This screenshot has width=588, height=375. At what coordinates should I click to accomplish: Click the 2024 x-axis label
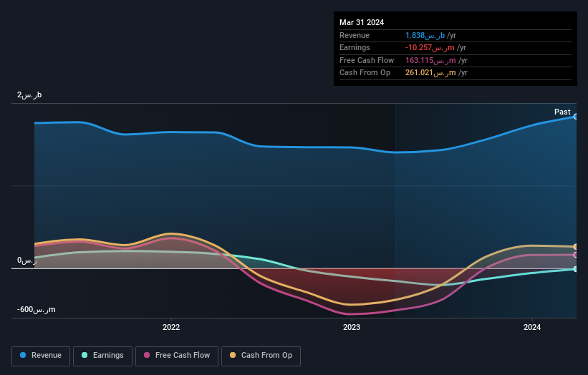tap(531, 327)
